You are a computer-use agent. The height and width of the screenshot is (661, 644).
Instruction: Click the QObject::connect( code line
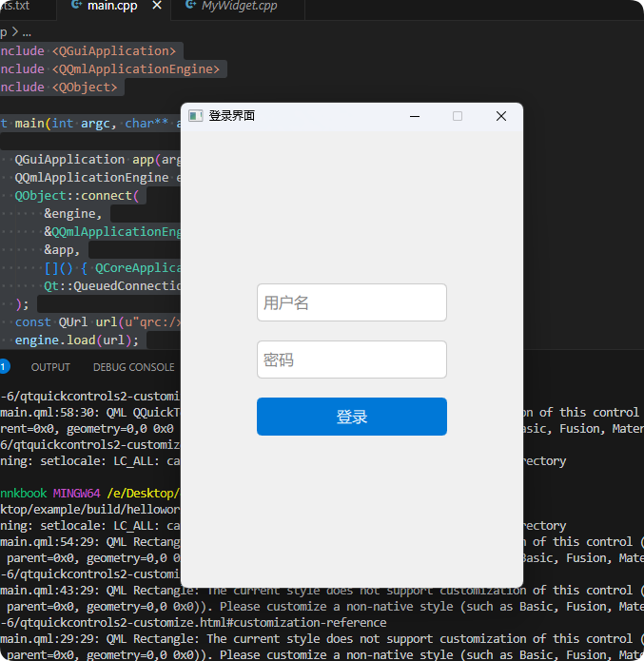[77, 196]
